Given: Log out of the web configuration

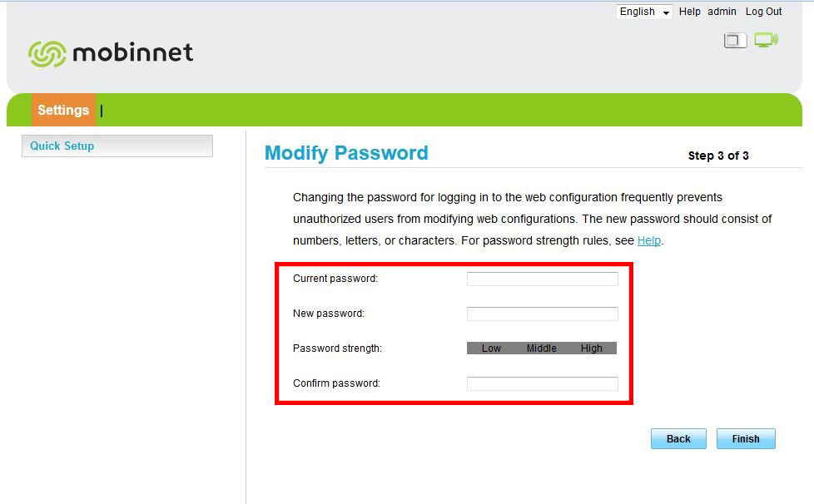Looking at the screenshot, I should [763, 12].
